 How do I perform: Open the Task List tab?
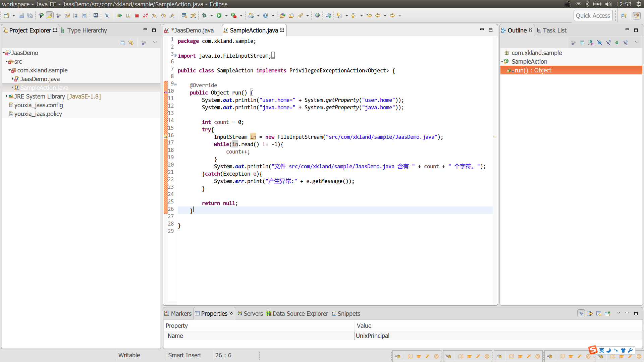pos(554,31)
